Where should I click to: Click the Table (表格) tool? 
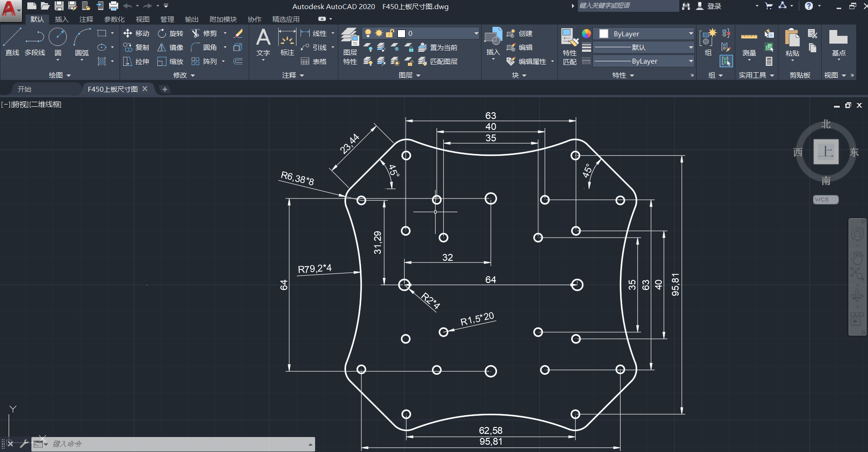click(x=314, y=61)
